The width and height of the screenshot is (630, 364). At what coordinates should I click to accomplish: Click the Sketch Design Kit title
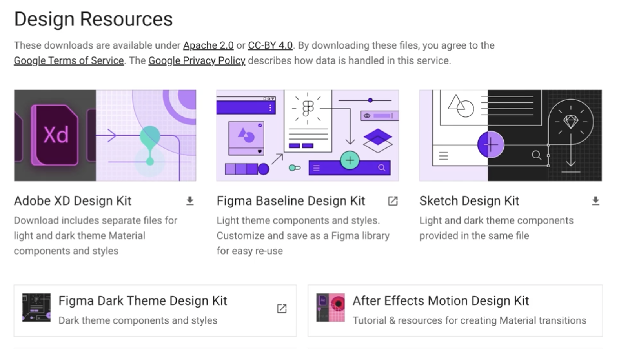[469, 201]
